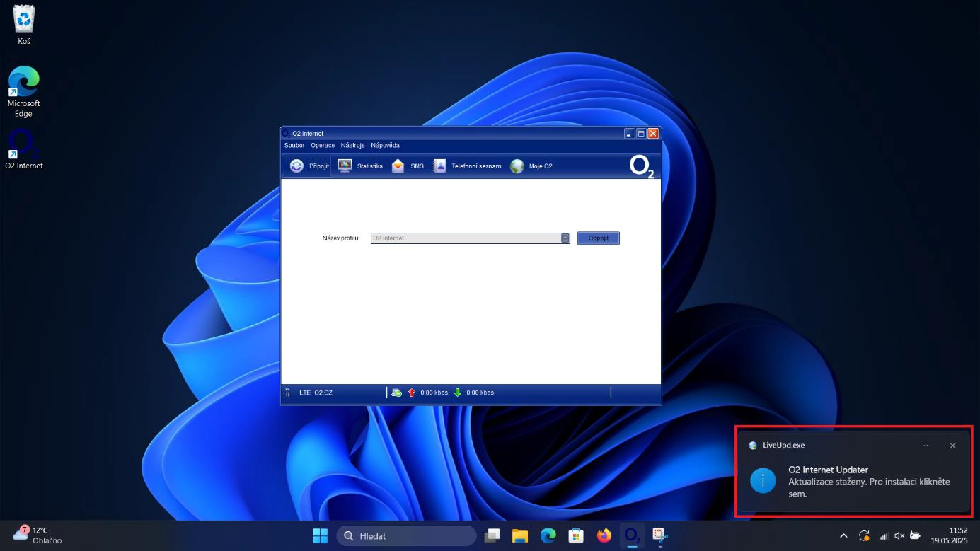Open notification options three-dot menu
Image resolution: width=980 pixels, height=551 pixels.
click(927, 446)
